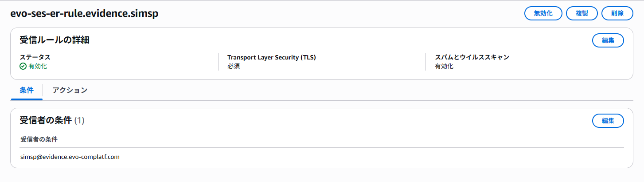644x182 pixels.
Task: Click the green enabled status check icon
Action: pos(23,67)
